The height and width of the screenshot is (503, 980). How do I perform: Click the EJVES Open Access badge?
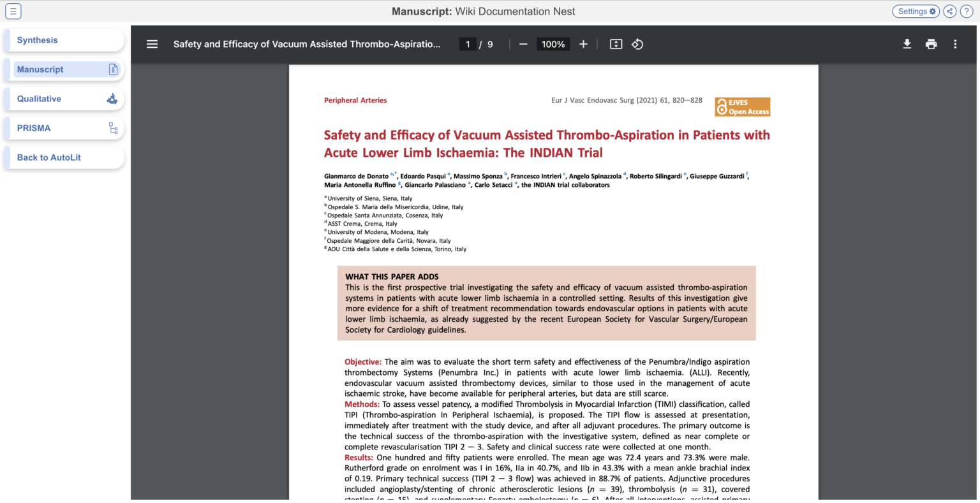point(742,107)
